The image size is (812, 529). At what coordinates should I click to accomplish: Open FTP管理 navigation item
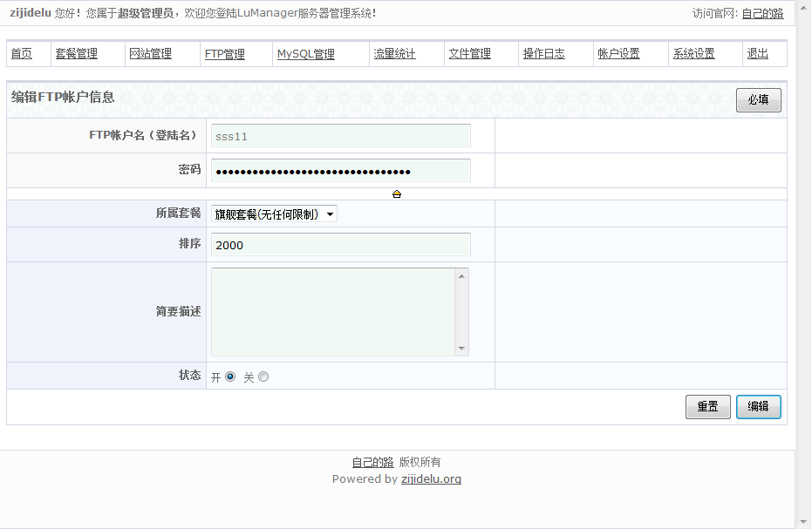tap(225, 54)
